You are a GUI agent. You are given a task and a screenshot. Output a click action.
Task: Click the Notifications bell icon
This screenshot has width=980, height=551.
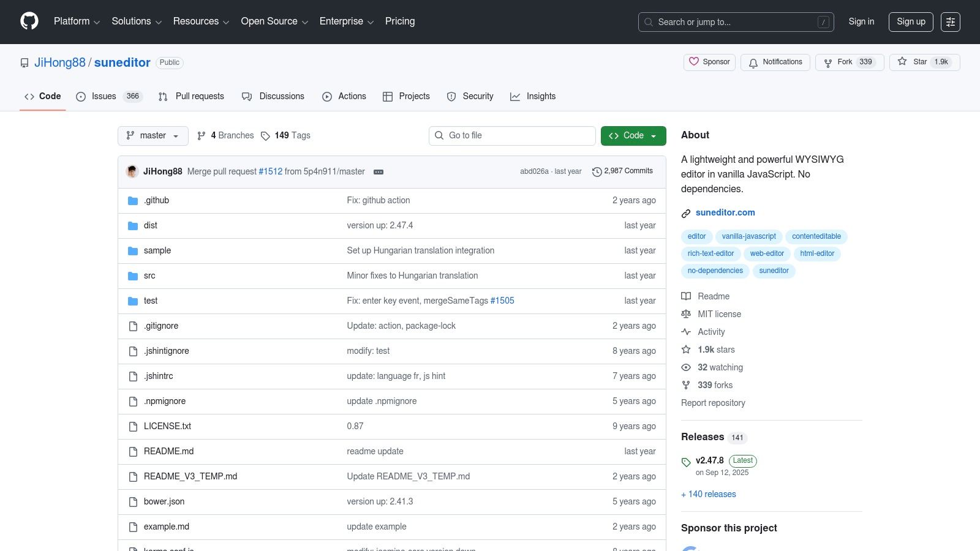coord(753,62)
